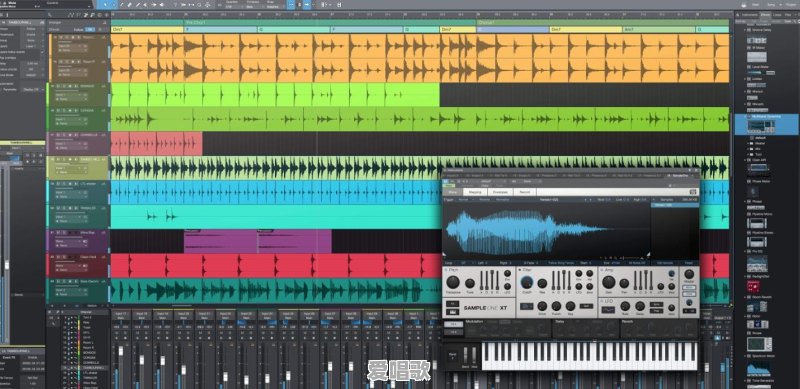Mute the BONGOS track
The width and height of the screenshot is (800, 389).
(58, 86)
